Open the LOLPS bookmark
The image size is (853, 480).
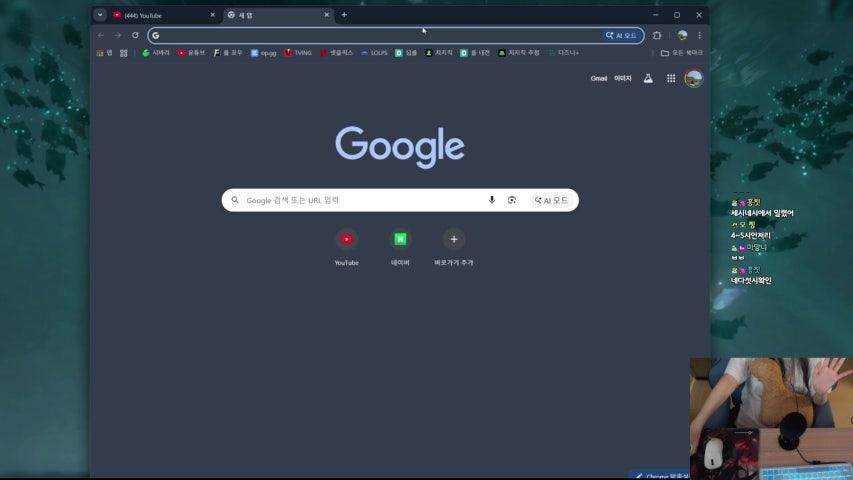(x=374, y=53)
